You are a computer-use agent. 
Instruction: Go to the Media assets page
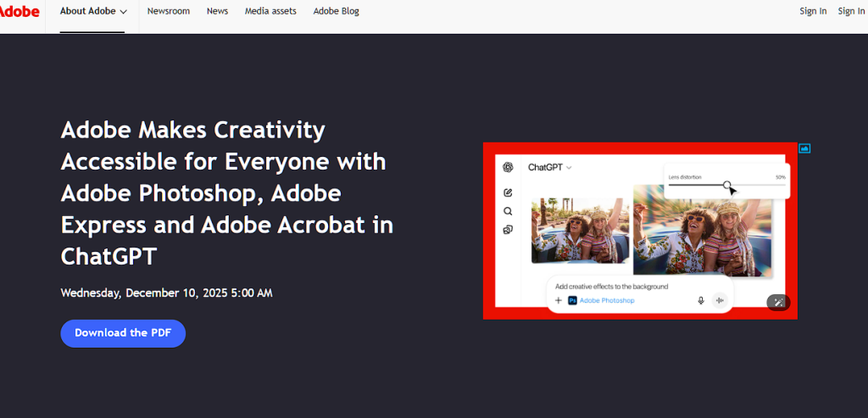270,11
